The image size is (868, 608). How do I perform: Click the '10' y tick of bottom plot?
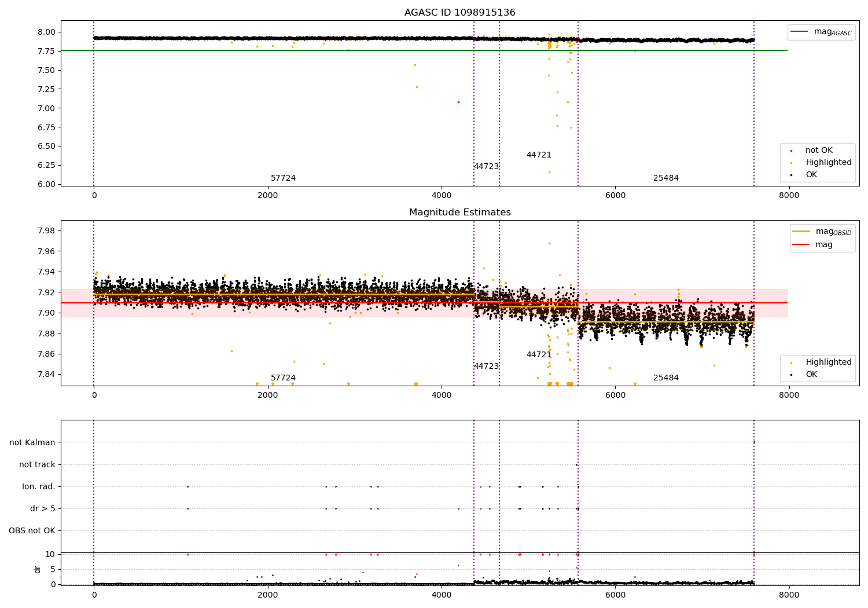[50, 555]
